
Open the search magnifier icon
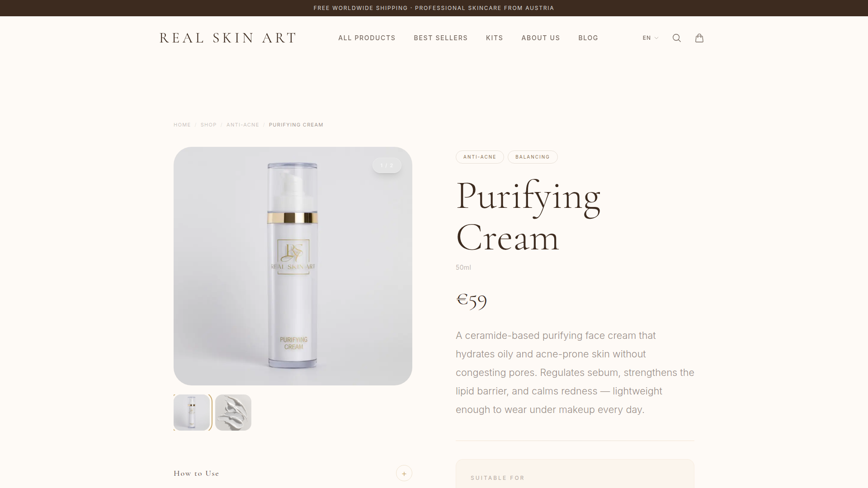(676, 38)
